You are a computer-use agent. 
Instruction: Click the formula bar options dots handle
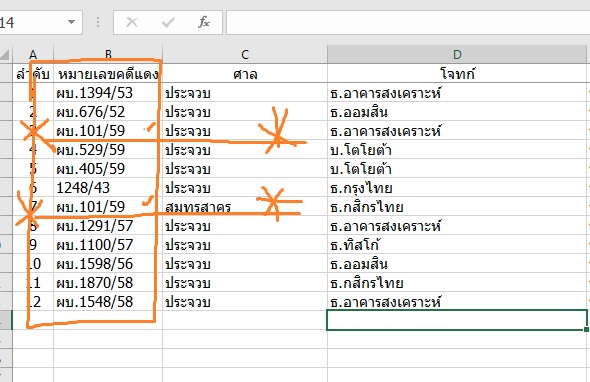pyautogui.click(x=98, y=22)
